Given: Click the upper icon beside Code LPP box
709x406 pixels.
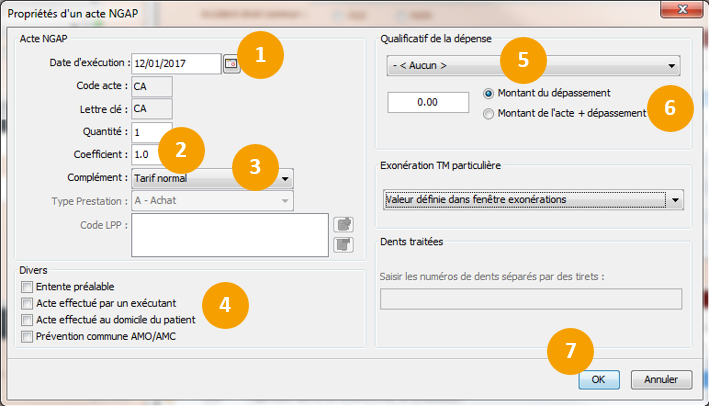Looking at the screenshot, I should point(341,224).
